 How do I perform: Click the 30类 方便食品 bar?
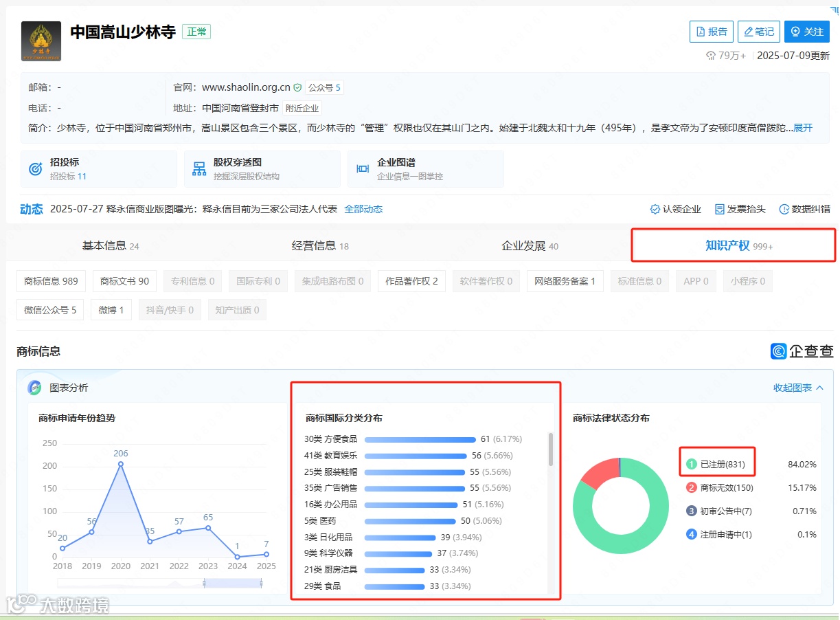[420, 439]
